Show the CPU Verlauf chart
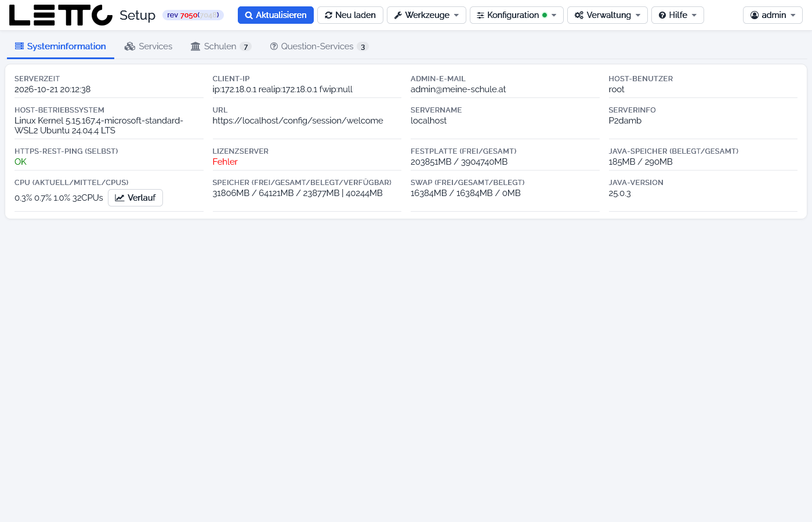 pyautogui.click(x=135, y=198)
